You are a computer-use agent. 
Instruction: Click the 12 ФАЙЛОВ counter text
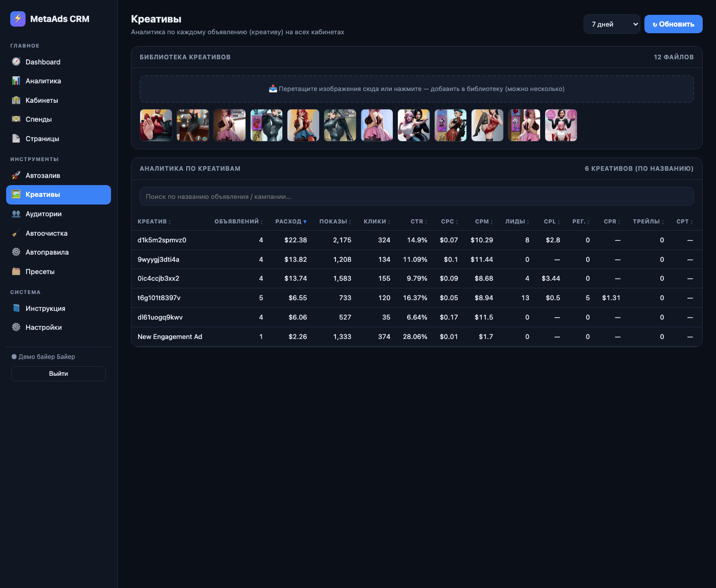click(x=674, y=57)
